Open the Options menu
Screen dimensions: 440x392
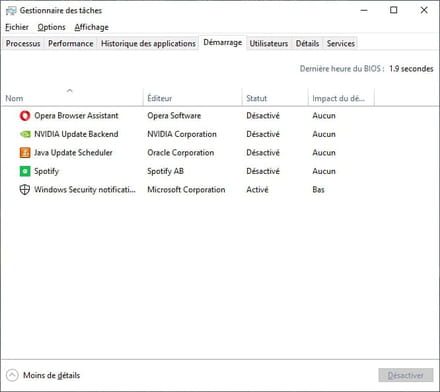[x=51, y=27]
